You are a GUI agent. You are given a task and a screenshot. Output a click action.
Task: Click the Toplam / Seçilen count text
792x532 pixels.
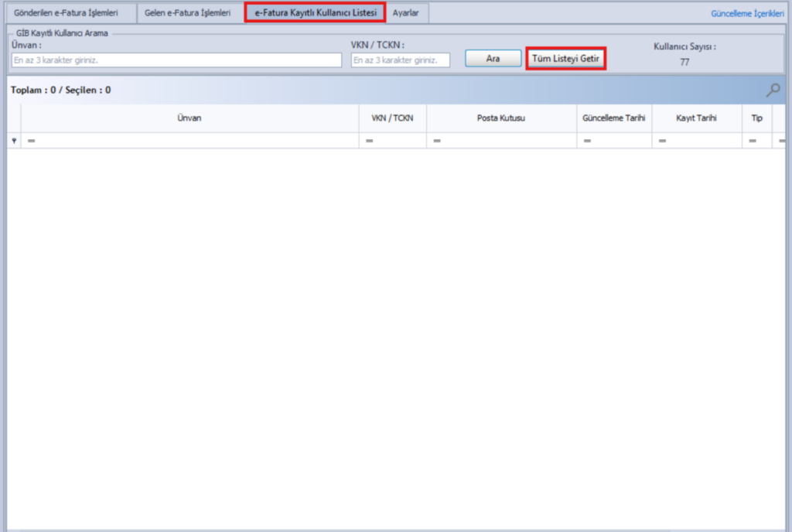coord(60,90)
